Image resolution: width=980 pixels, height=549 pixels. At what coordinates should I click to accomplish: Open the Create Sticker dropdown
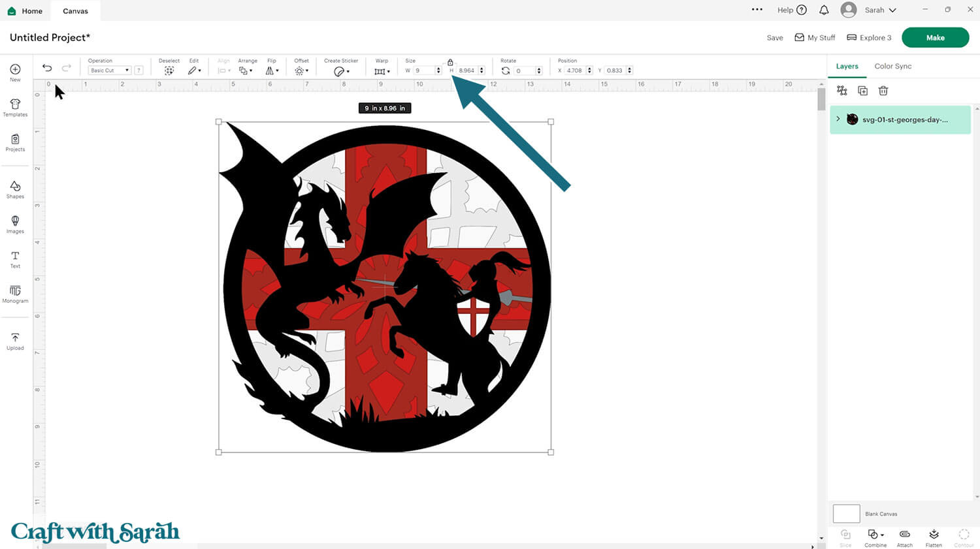click(341, 71)
